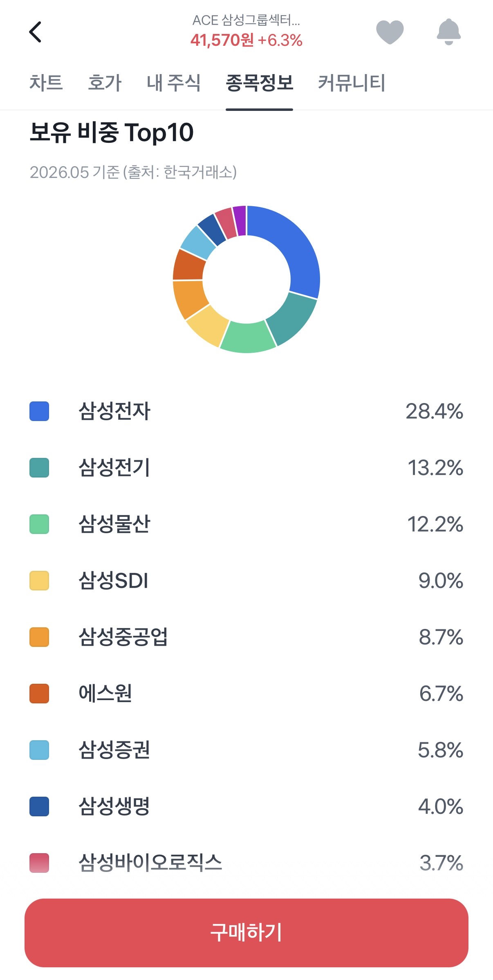Open the 내 주식 tab
The height and width of the screenshot is (980, 493).
click(x=173, y=83)
